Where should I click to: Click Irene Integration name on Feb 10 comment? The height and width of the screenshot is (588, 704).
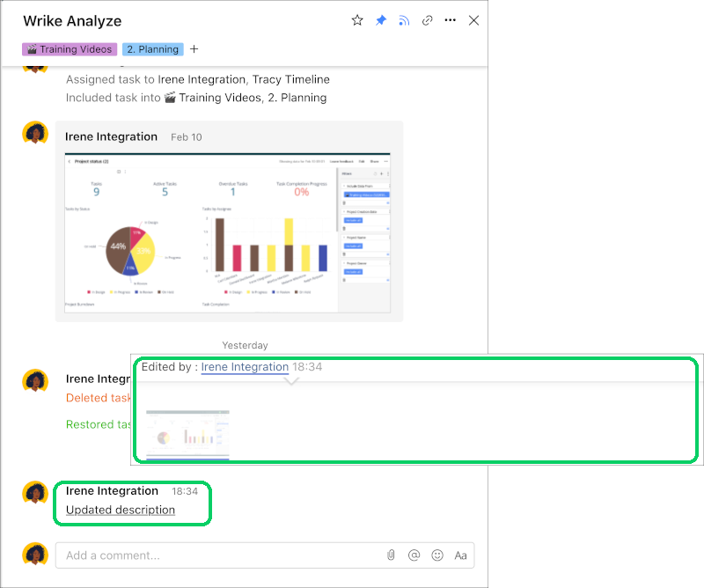pyautogui.click(x=112, y=136)
